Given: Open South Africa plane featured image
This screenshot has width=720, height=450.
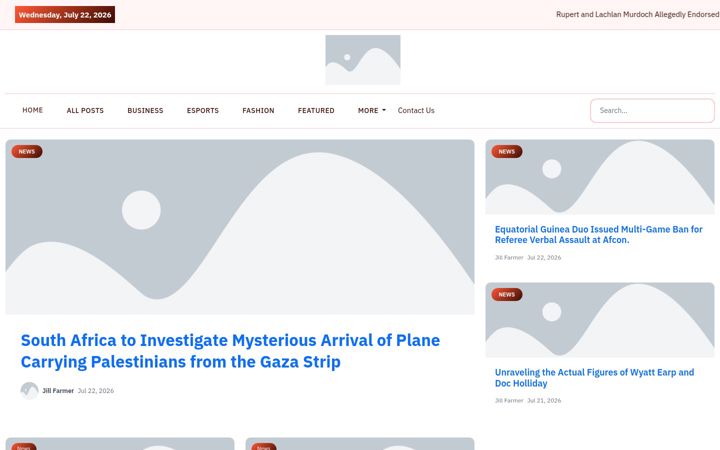Looking at the screenshot, I should click(240, 227).
